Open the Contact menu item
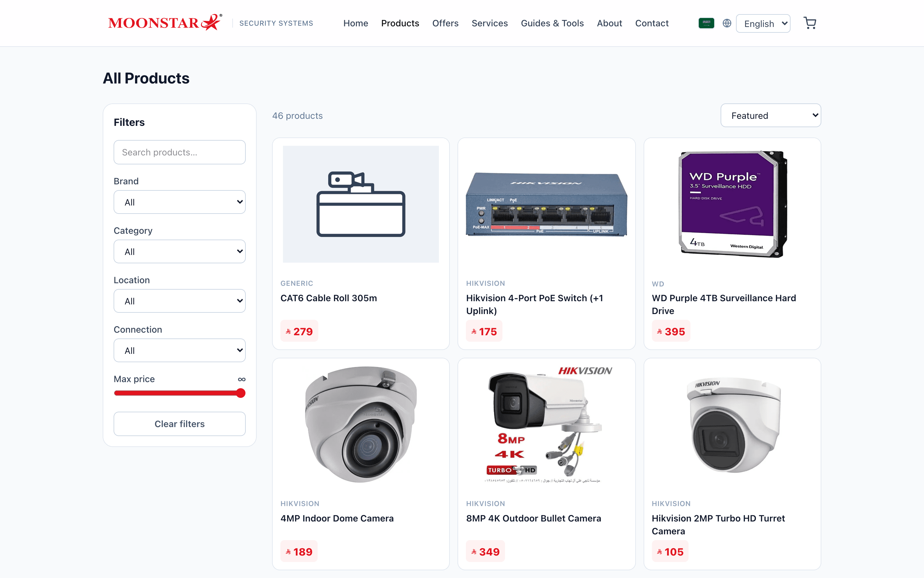This screenshot has width=924, height=578. tap(652, 23)
